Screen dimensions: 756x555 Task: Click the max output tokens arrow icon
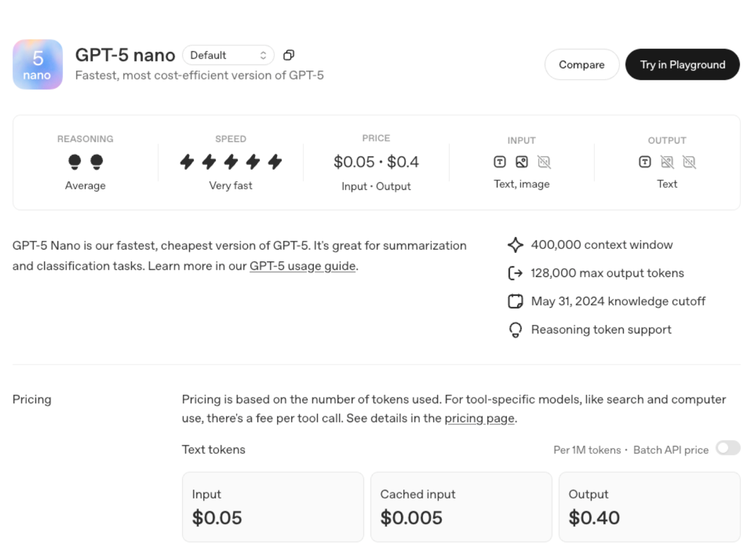pyautogui.click(x=515, y=273)
